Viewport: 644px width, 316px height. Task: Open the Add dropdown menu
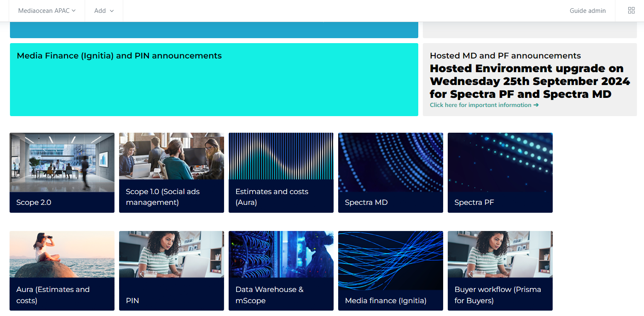tap(104, 11)
